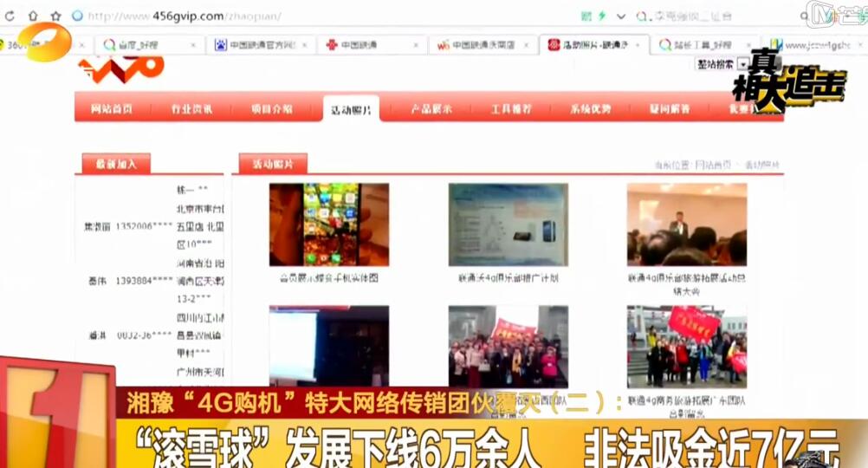
Task: Click the Q favicon on 站长工具 tab
Action: 664,45
